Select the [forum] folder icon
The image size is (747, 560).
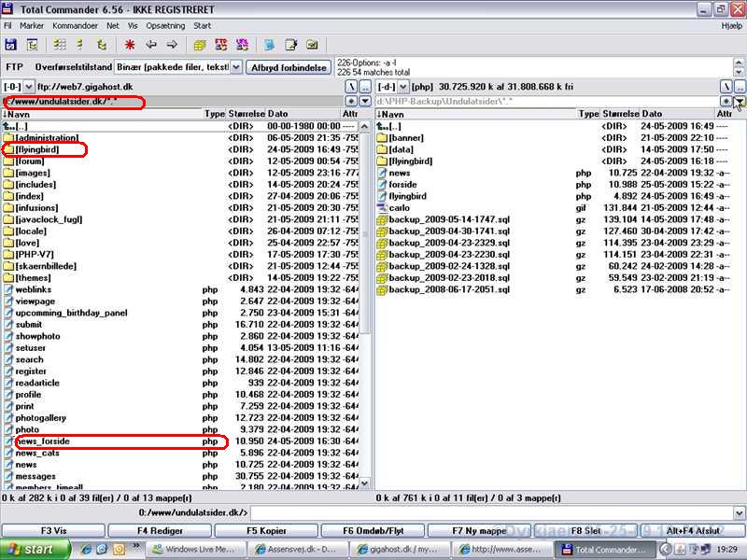8,161
